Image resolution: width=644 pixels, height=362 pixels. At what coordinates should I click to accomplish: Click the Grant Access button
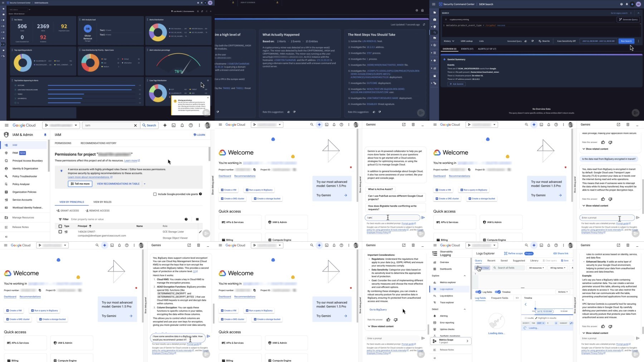coord(67,211)
